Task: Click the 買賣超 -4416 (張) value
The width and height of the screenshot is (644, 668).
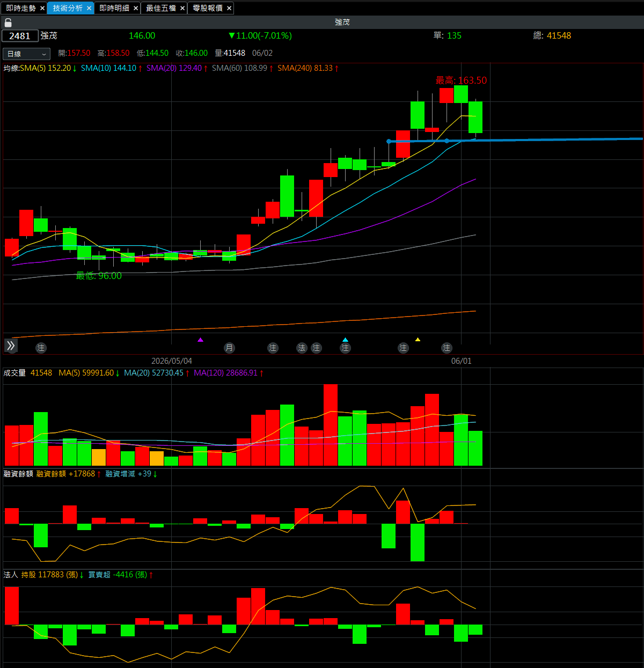Action: tap(121, 575)
